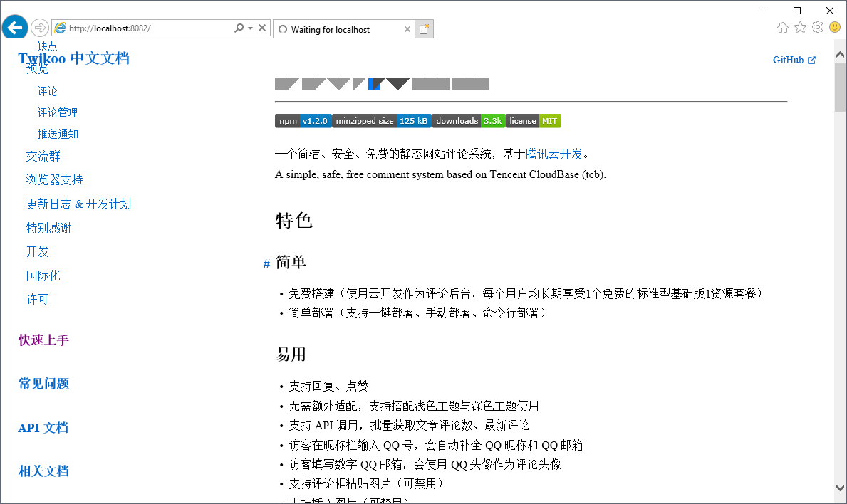
Task: Open the 许可 sidebar link
Action: coord(37,300)
